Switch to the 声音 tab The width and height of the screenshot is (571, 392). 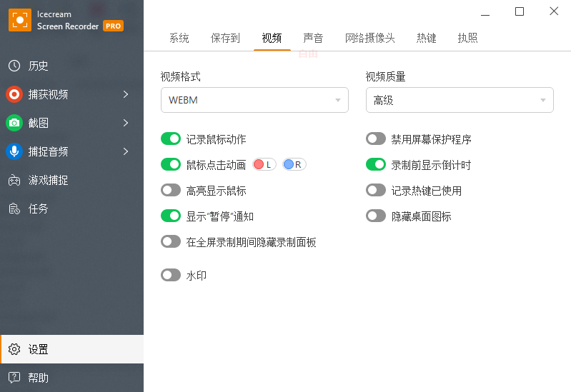tap(313, 38)
